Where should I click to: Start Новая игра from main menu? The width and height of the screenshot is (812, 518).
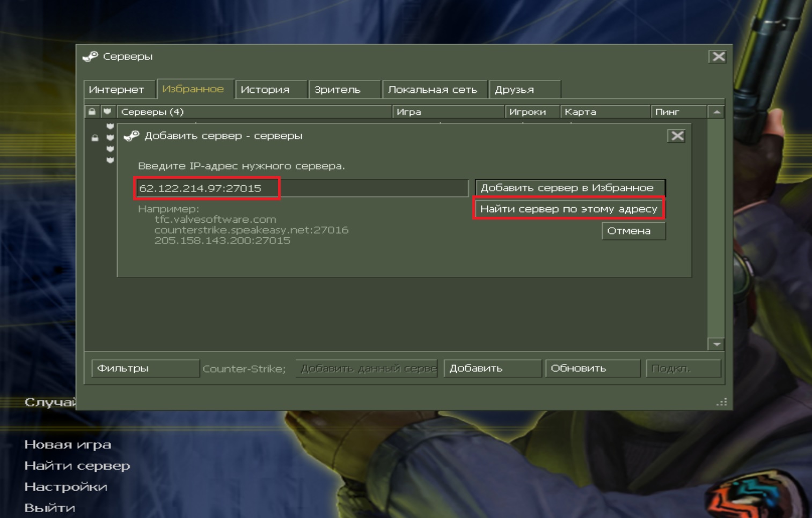pos(68,444)
